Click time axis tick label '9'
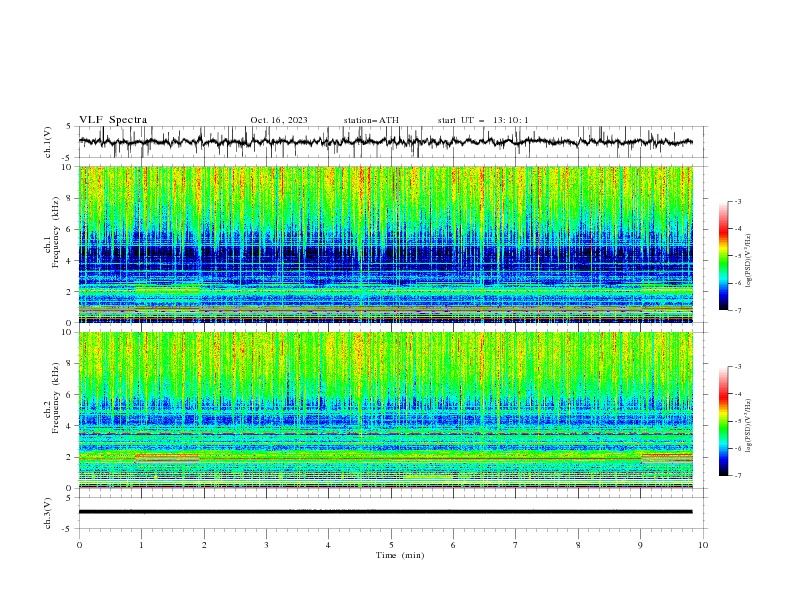Screen dimensions: 792x612 pyautogui.click(x=640, y=545)
